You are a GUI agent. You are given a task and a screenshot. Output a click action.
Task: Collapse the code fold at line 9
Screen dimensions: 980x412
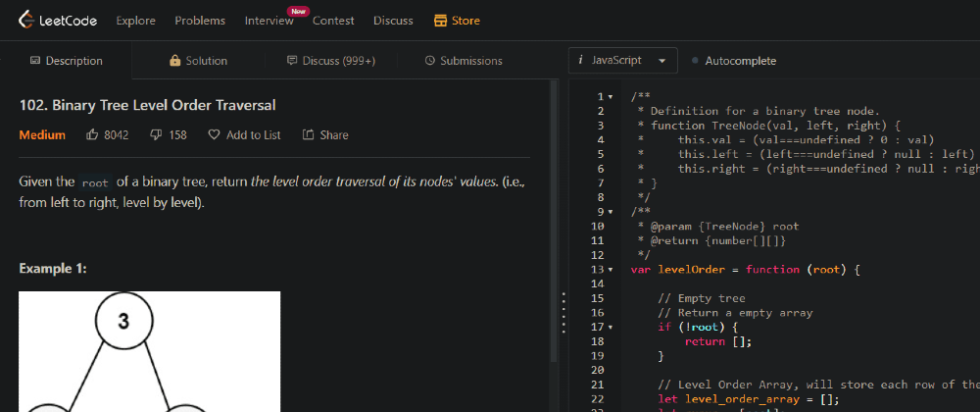pyautogui.click(x=610, y=212)
